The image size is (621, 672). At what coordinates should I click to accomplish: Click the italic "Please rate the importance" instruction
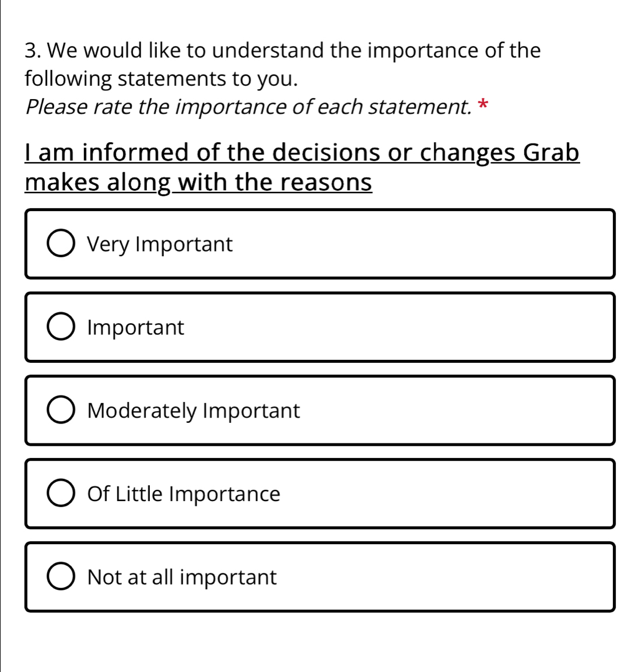(x=248, y=107)
